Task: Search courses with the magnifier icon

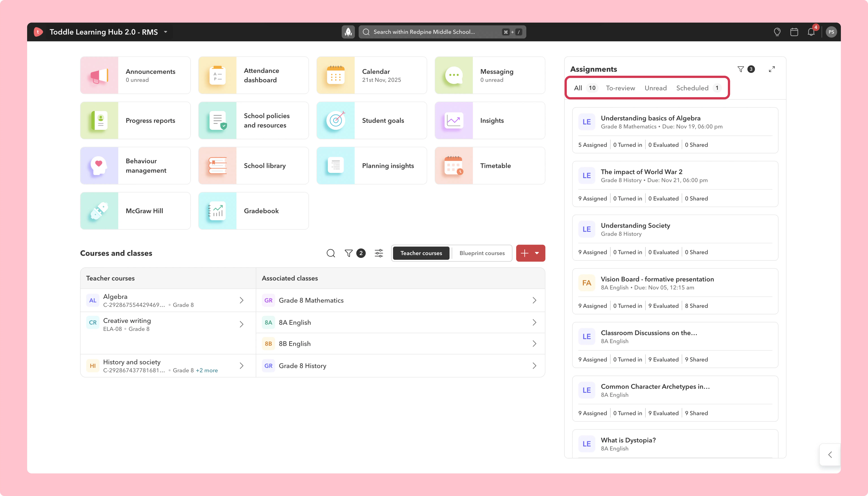Action: (x=331, y=253)
